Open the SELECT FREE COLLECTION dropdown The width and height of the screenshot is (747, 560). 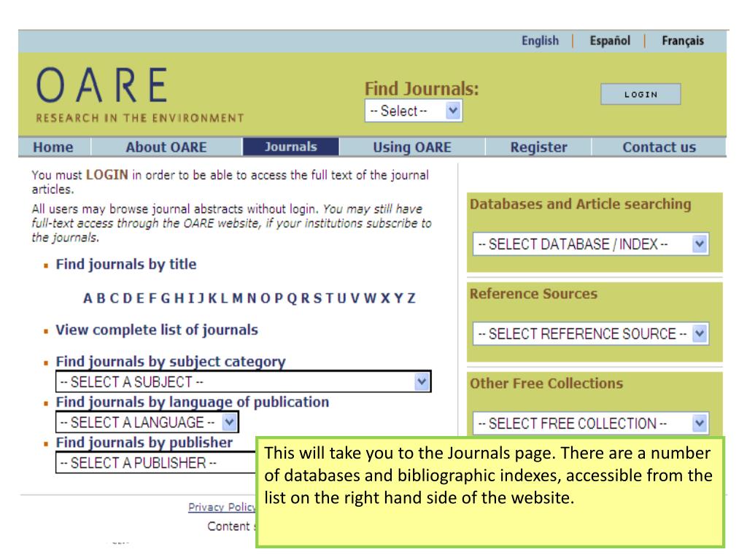click(x=591, y=424)
